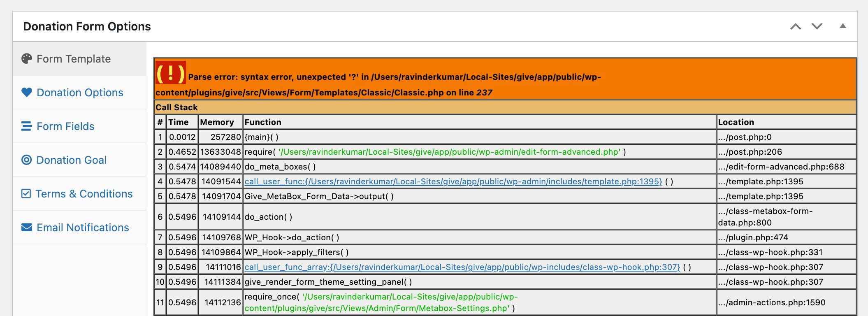Click the do_meta_boxes( ) function cell
Image resolution: width=868 pixels, height=316 pixels.
pos(480,167)
